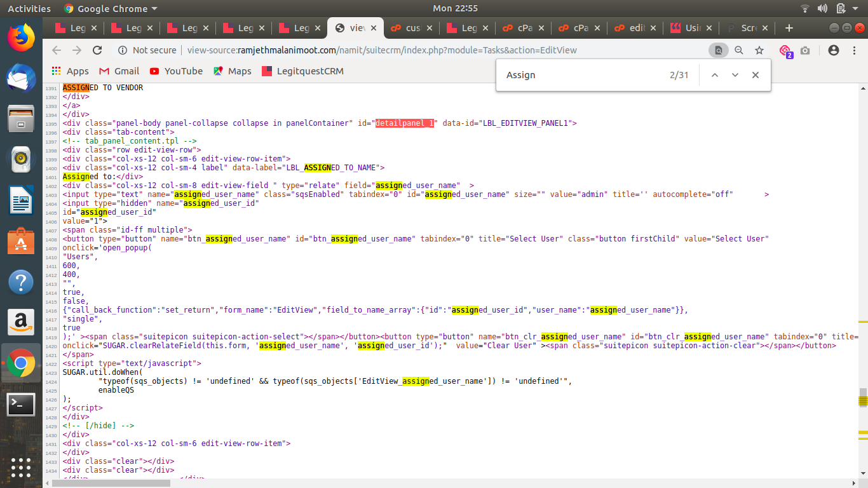This screenshot has width=868, height=488.
Task: Switch to the 'cus' tab
Action: coord(411,28)
